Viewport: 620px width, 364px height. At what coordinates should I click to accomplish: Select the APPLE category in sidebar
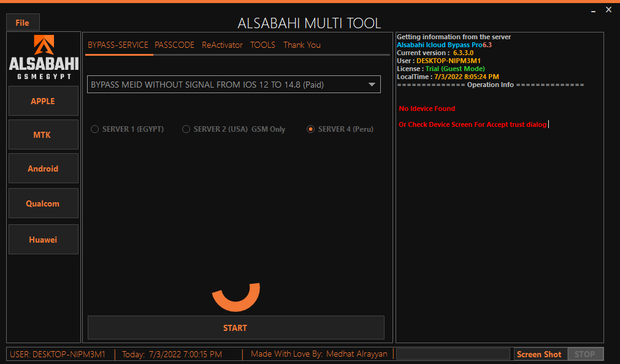click(x=43, y=101)
